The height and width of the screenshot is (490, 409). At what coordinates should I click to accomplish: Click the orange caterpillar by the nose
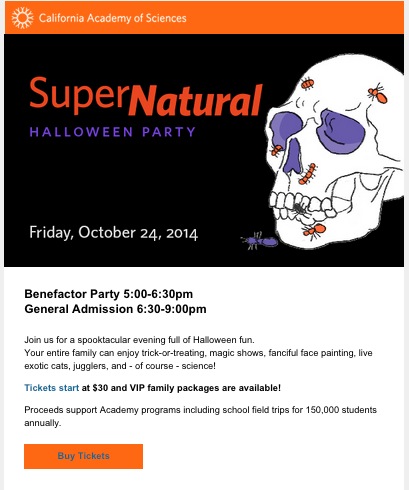click(x=308, y=174)
